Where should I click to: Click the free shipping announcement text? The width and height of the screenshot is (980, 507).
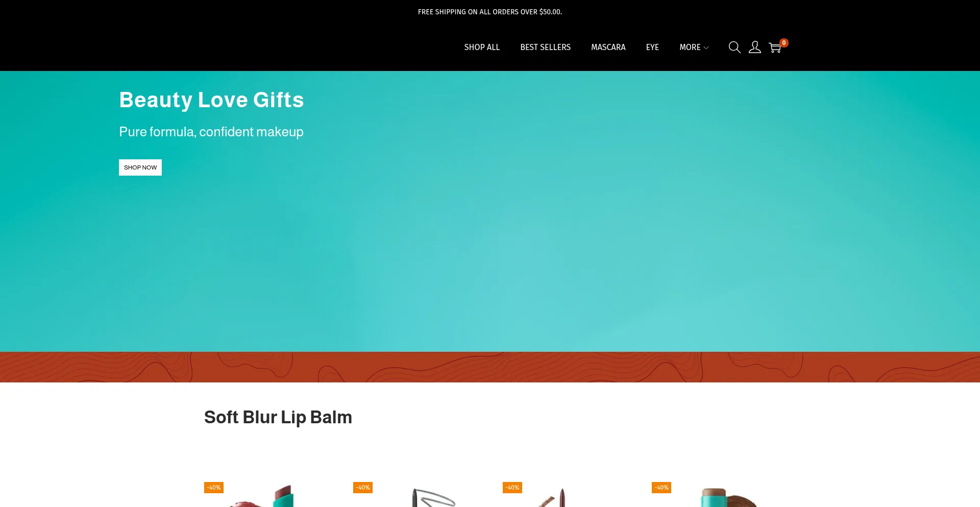[490, 12]
